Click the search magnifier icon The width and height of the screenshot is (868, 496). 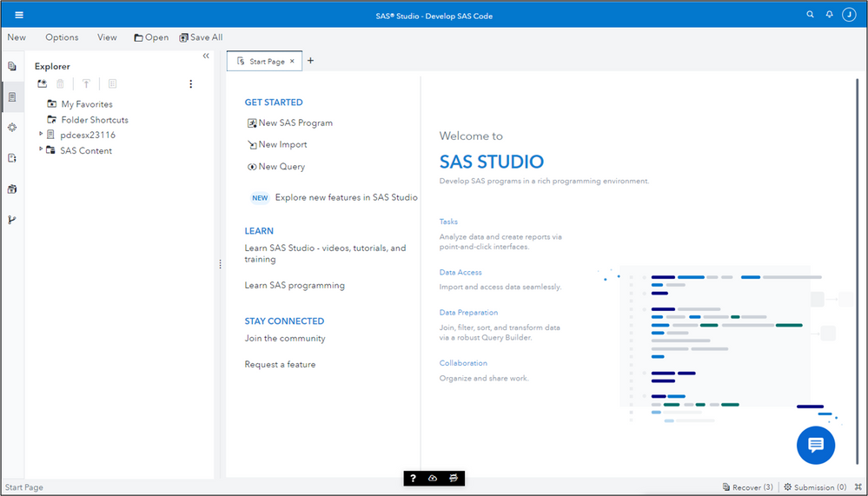pos(811,15)
